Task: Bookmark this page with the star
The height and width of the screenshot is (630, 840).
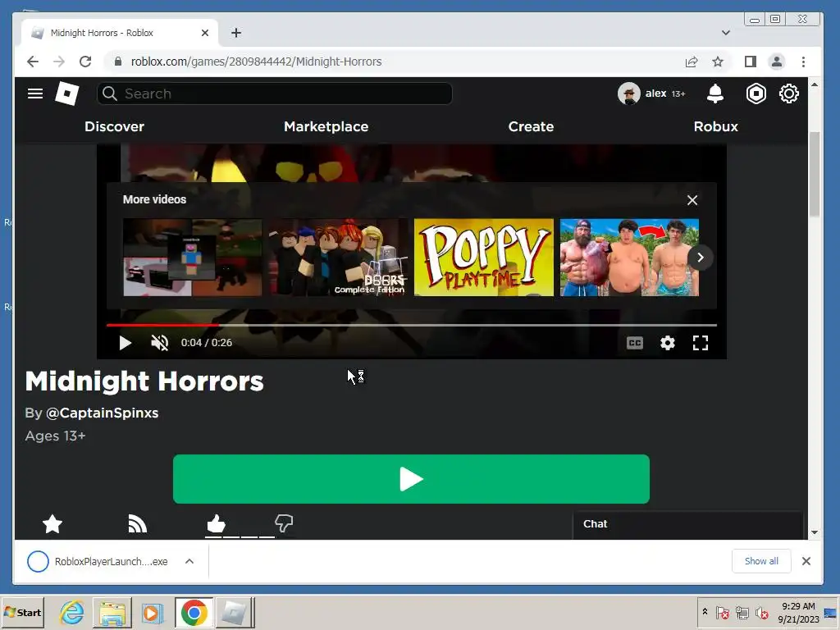Action: pyautogui.click(x=718, y=62)
